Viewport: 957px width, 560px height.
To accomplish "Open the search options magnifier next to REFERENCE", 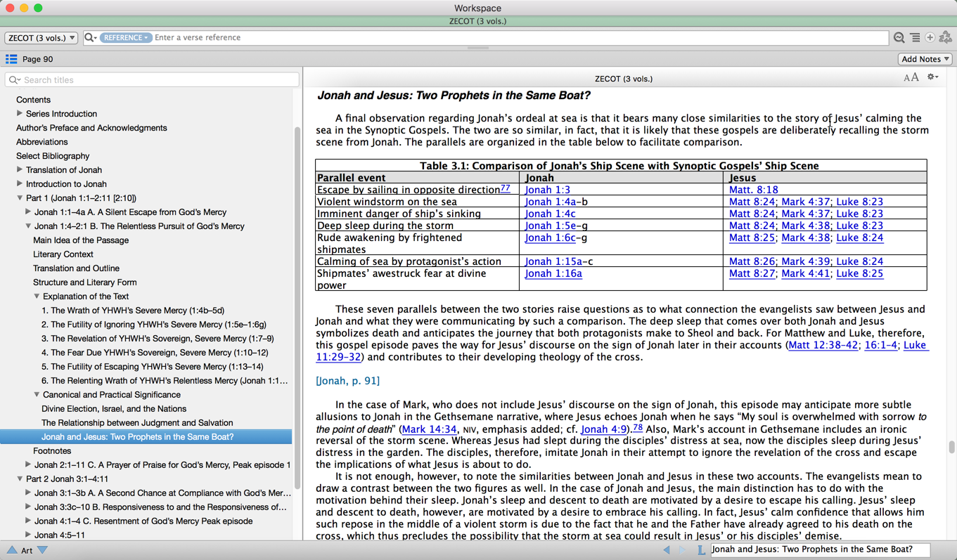I will 90,38.
